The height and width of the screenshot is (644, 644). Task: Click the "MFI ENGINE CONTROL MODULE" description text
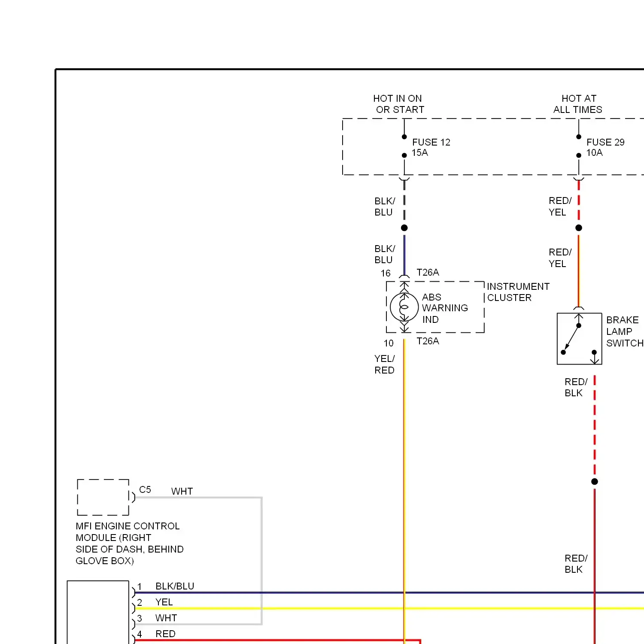130,543
